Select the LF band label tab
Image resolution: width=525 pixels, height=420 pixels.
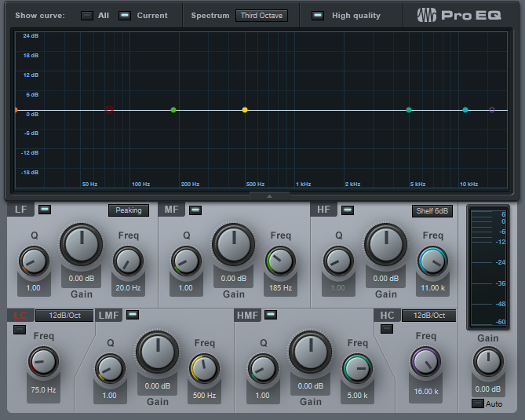(20, 210)
